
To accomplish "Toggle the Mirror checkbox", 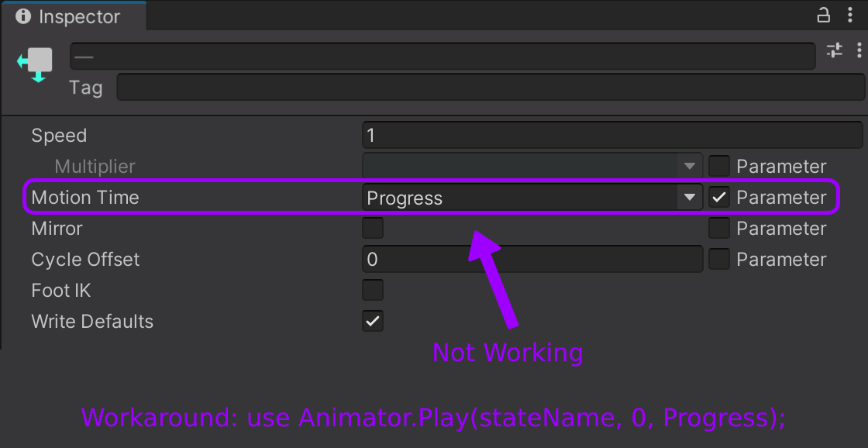I will tap(373, 229).
